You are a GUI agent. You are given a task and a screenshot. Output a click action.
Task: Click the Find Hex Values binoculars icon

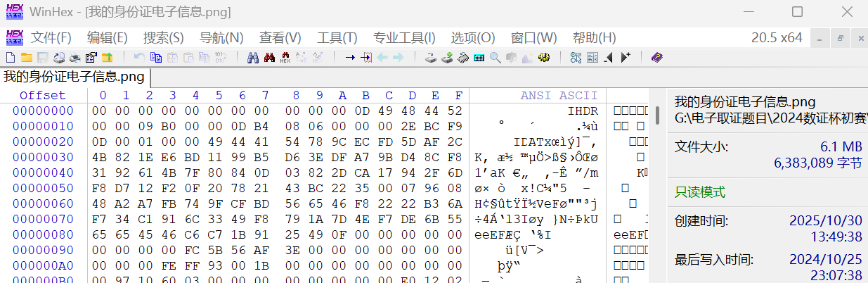pyautogui.click(x=285, y=57)
